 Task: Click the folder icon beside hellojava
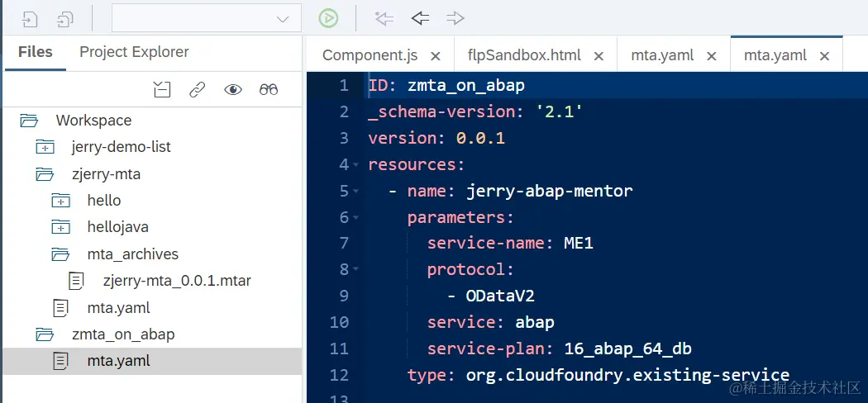pyautogui.click(x=61, y=227)
